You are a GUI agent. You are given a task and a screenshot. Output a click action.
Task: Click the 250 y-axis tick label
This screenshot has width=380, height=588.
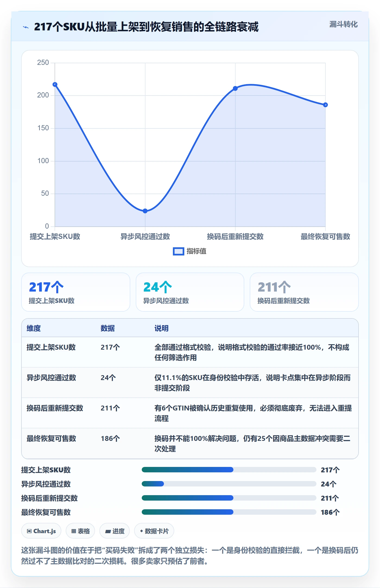point(43,63)
